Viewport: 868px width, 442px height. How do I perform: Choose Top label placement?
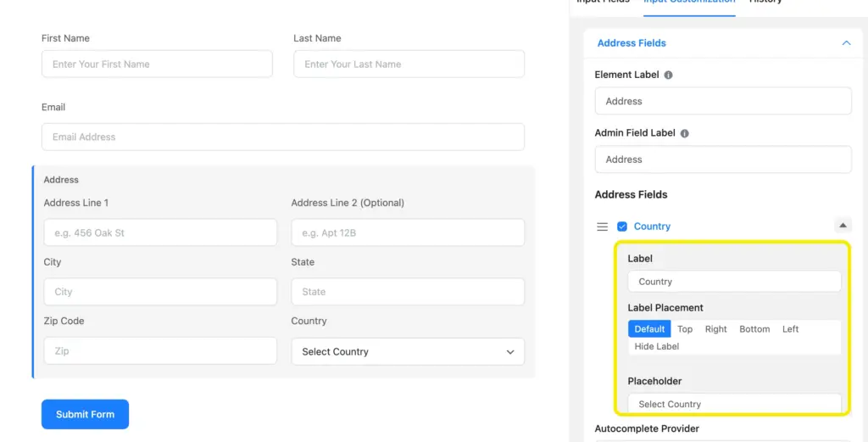pyautogui.click(x=685, y=329)
